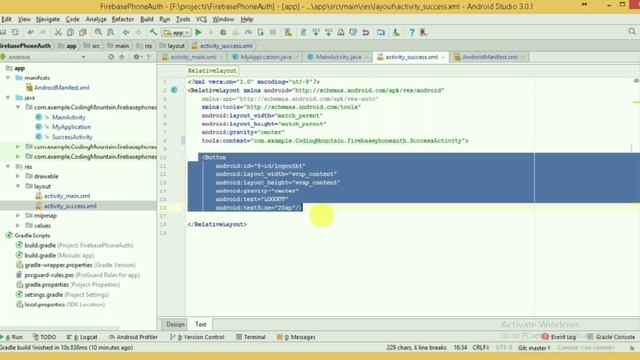Select the Text view tab

tap(200, 324)
